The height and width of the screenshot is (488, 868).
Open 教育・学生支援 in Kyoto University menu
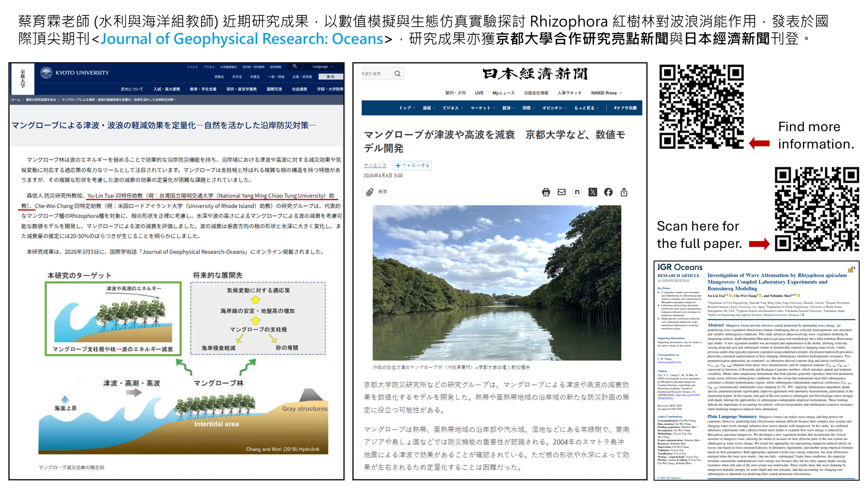tap(203, 89)
